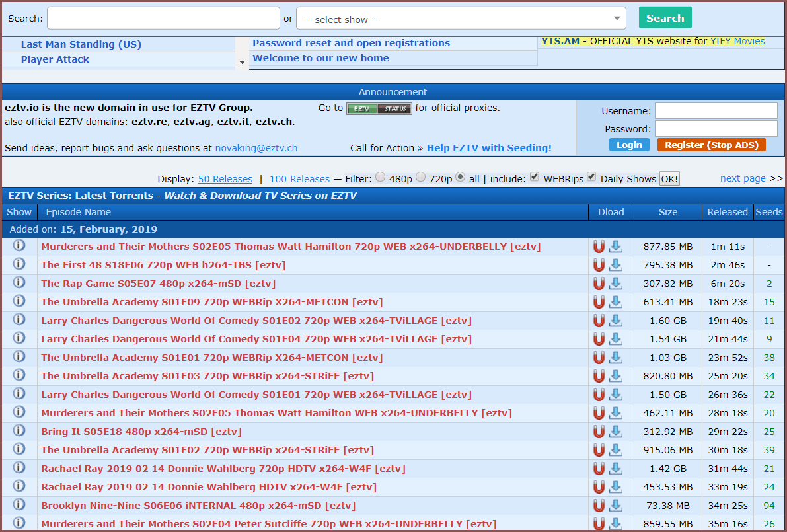Click download icon for The Rap Game S05E07
The height and width of the screenshot is (532, 787).
(616, 284)
